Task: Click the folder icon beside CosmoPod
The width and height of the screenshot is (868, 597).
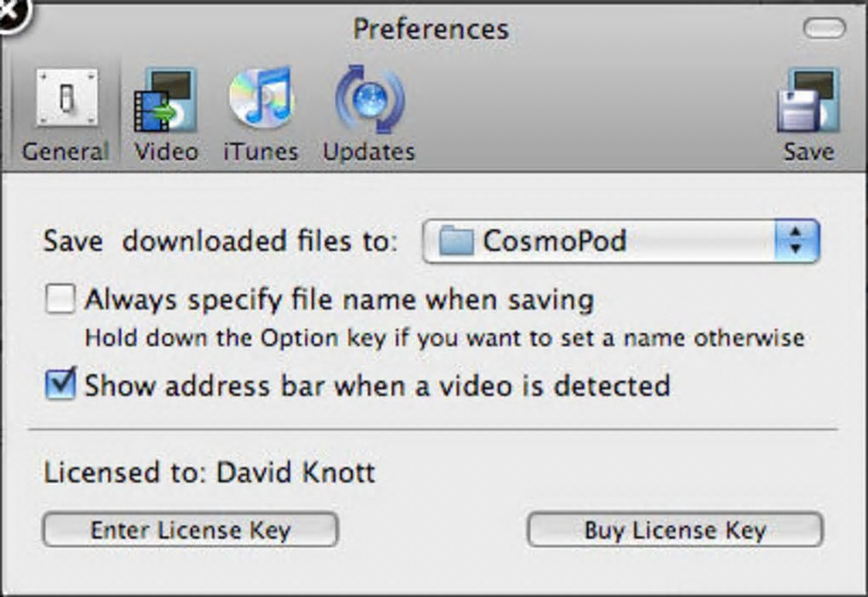Action: point(456,241)
